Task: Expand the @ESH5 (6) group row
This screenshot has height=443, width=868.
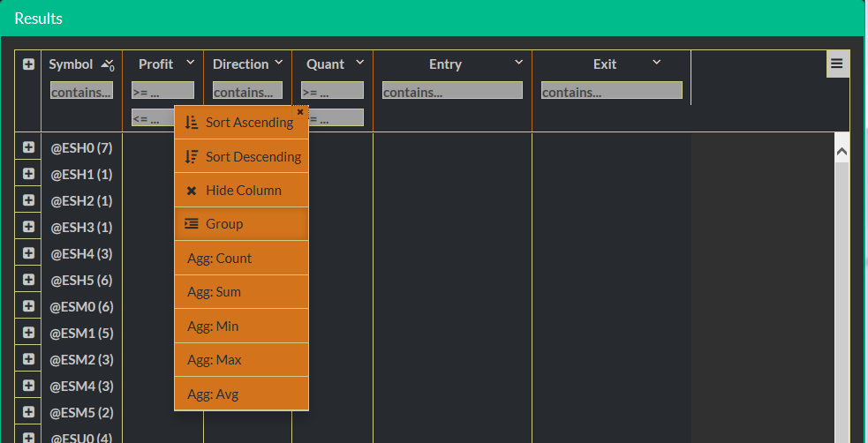Action: pos(28,280)
